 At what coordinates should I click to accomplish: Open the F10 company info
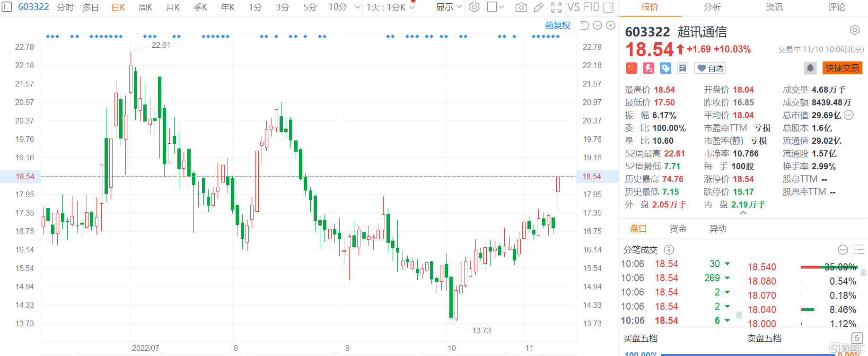click(591, 7)
